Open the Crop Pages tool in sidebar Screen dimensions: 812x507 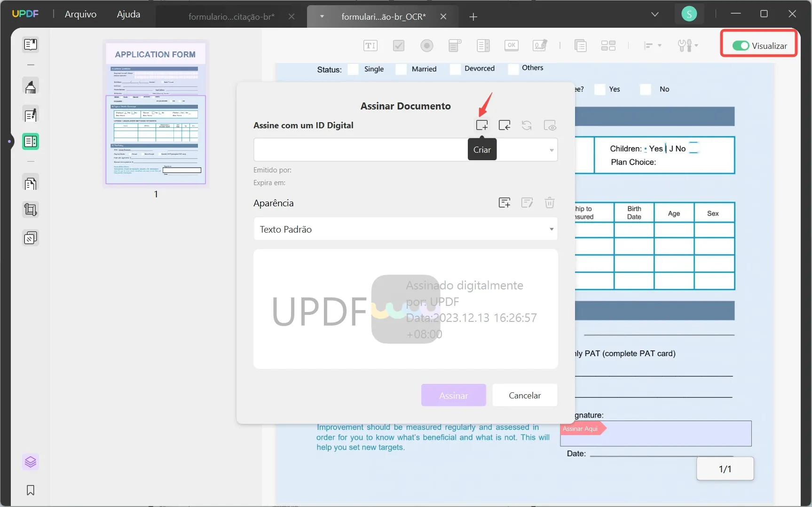pyautogui.click(x=31, y=210)
